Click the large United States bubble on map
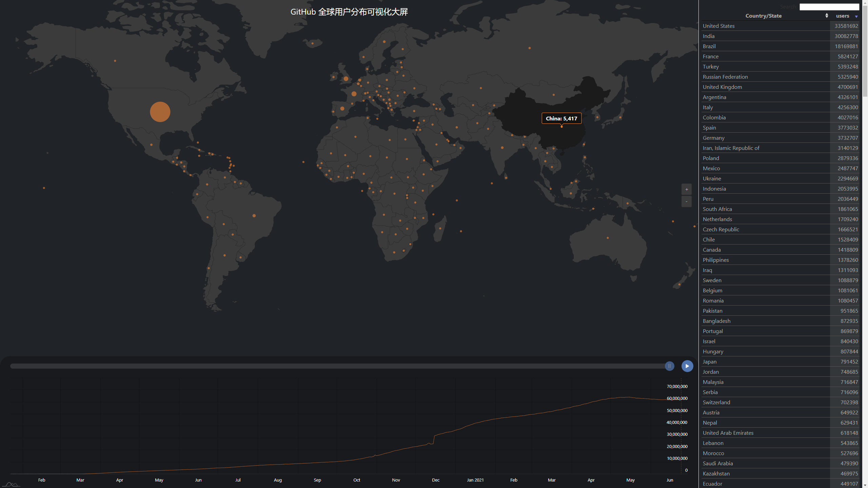The width and height of the screenshot is (868, 488). coord(160,112)
